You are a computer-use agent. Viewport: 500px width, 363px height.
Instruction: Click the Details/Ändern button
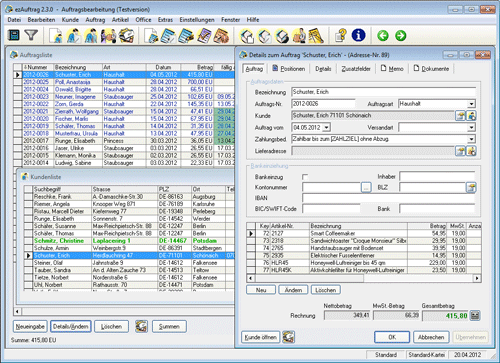click(x=71, y=326)
